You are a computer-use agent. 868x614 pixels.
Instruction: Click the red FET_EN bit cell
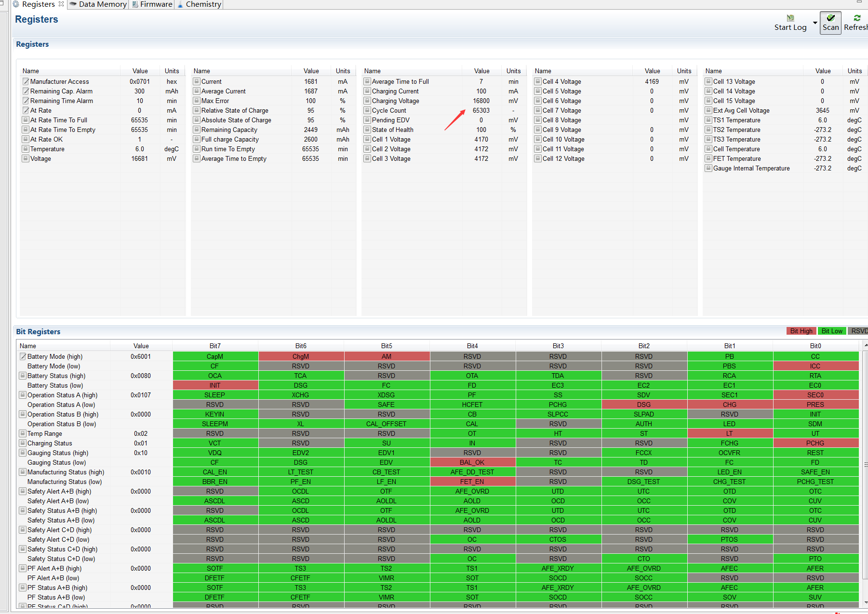pos(472,482)
